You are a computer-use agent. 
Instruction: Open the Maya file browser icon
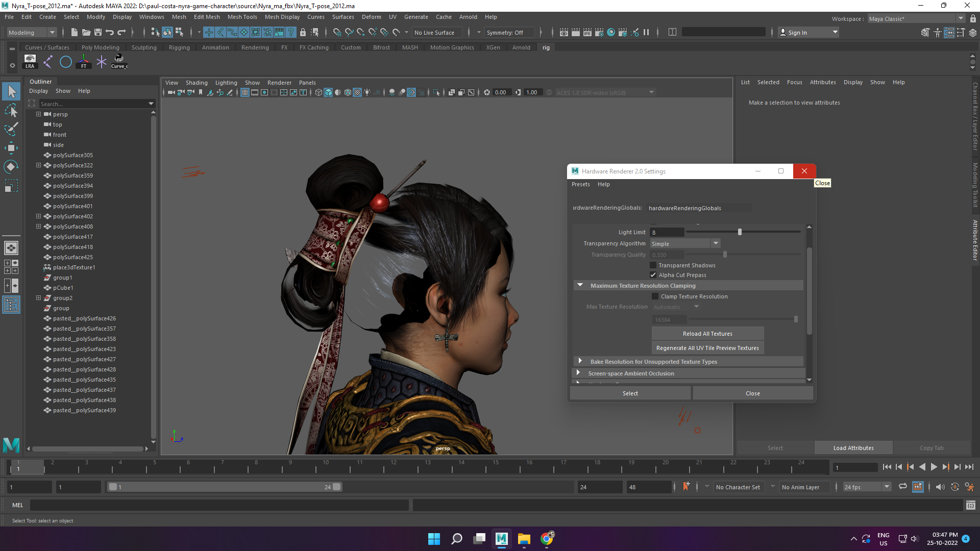pos(87,32)
